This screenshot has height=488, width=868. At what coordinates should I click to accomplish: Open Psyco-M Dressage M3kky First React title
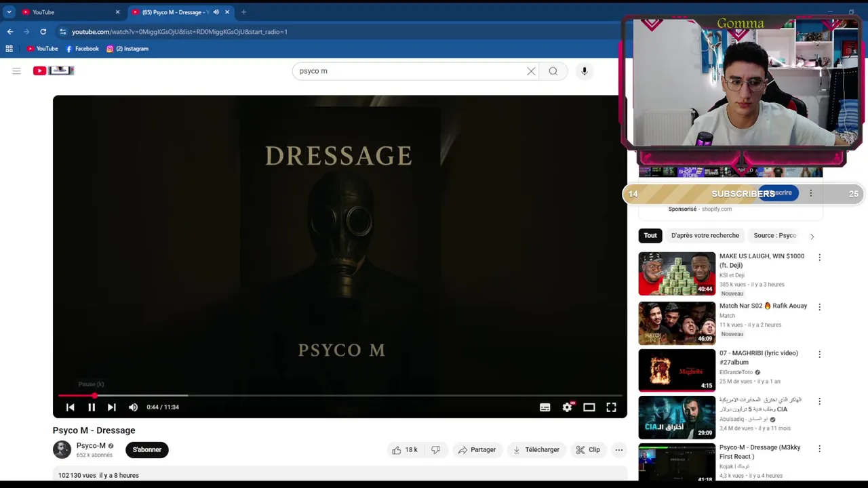tap(759, 452)
